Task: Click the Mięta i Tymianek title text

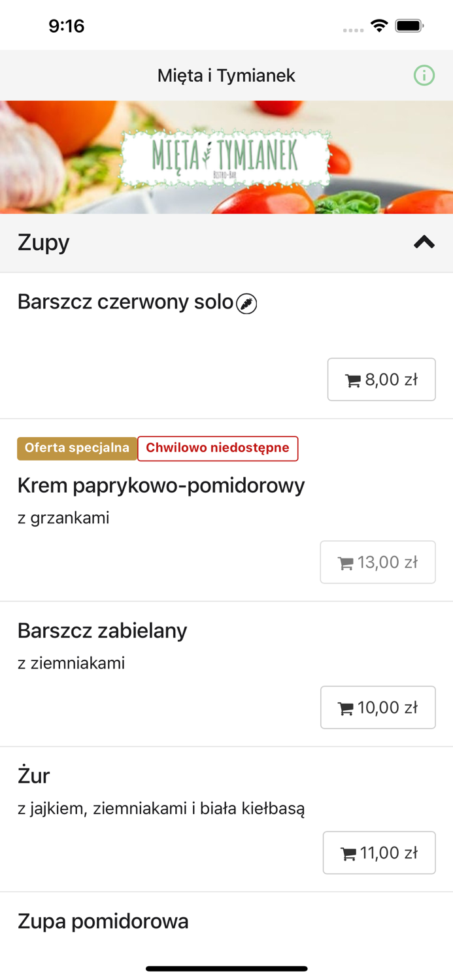Action: (x=226, y=75)
